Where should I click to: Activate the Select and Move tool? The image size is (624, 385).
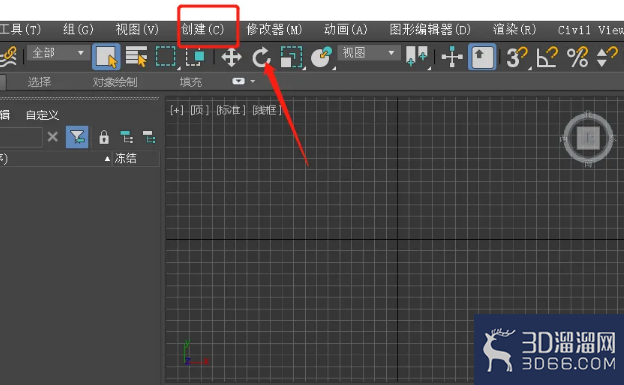tap(231, 57)
